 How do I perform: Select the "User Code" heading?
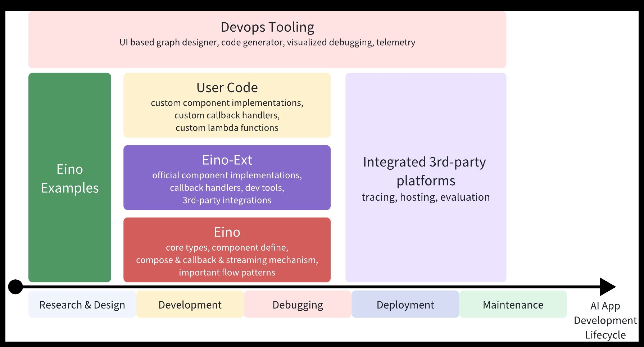[227, 87]
